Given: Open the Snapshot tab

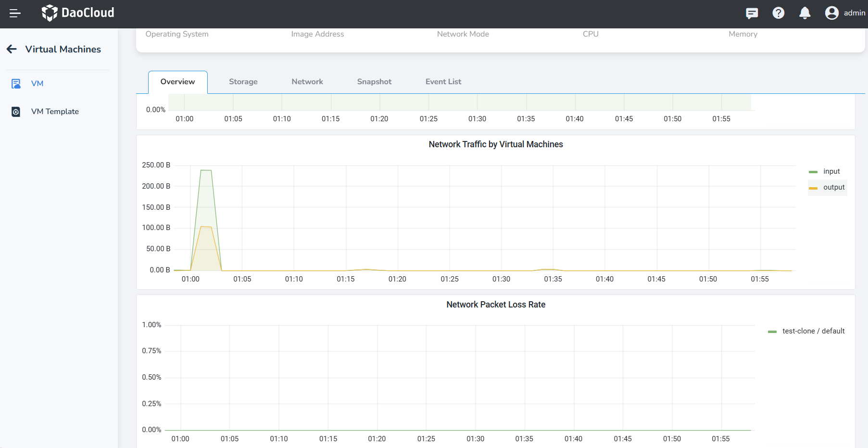Looking at the screenshot, I should pyautogui.click(x=374, y=82).
